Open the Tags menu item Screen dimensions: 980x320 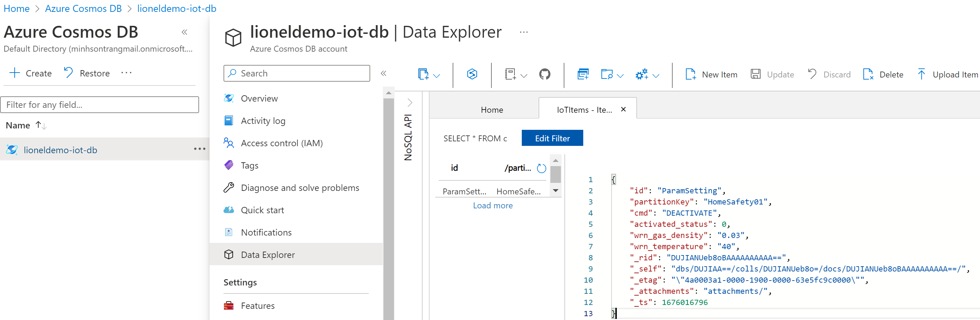point(250,166)
